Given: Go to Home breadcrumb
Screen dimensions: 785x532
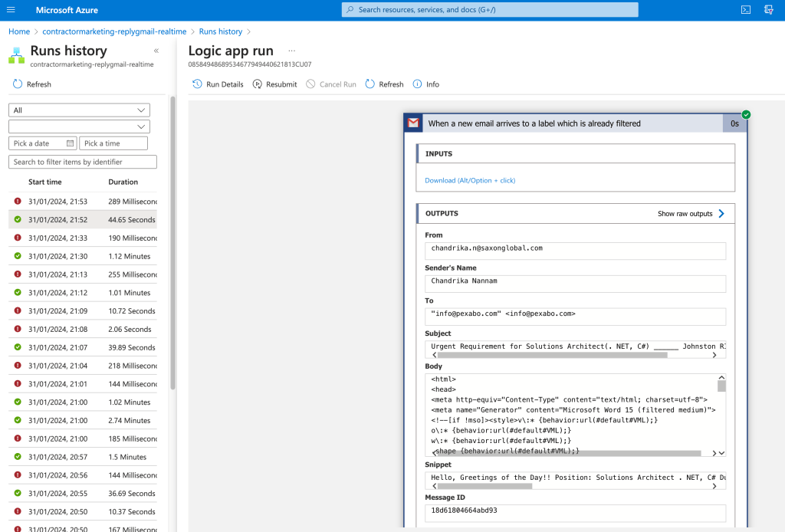Looking at the screenshot, I should point(19,31).
